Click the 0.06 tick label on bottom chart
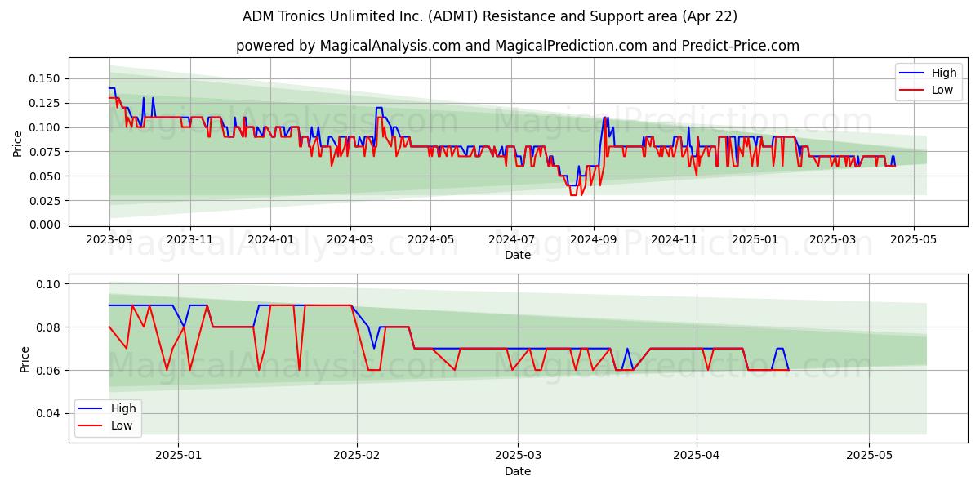The image size is (980, 490). pyautogui.click(x=47, y=371)
